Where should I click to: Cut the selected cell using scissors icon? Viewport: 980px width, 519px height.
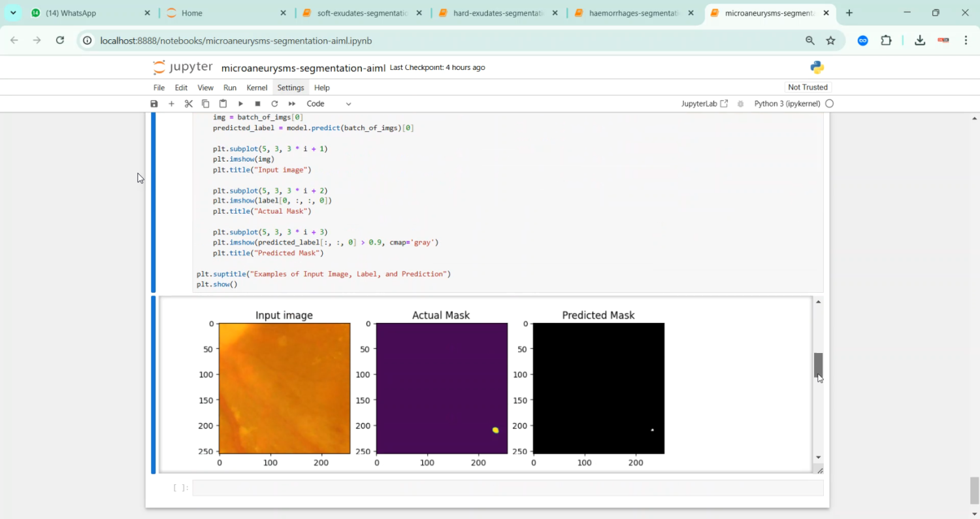[x=188, y=104]
